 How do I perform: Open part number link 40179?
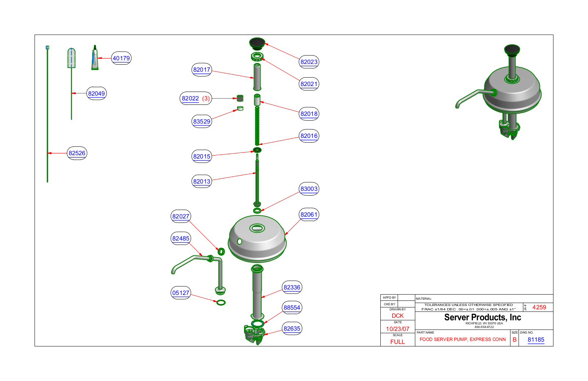coord(121,58)
